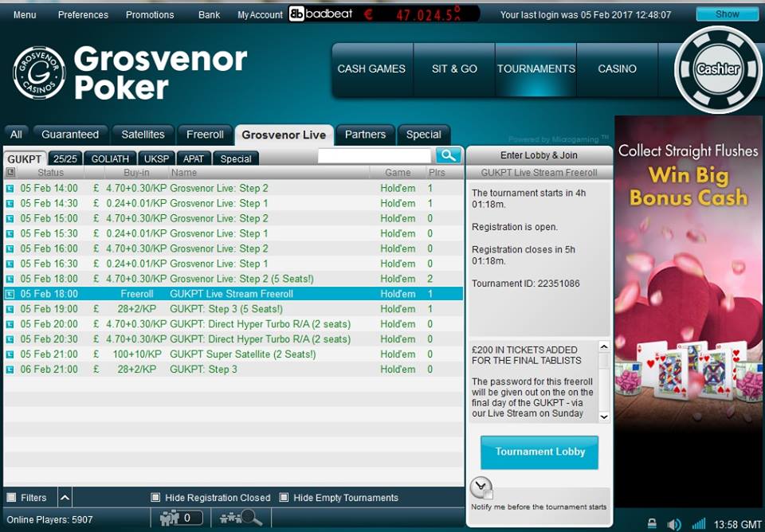
Task: Switch to CASINO section
Action: pyautogui.click(x=617, y=68)
